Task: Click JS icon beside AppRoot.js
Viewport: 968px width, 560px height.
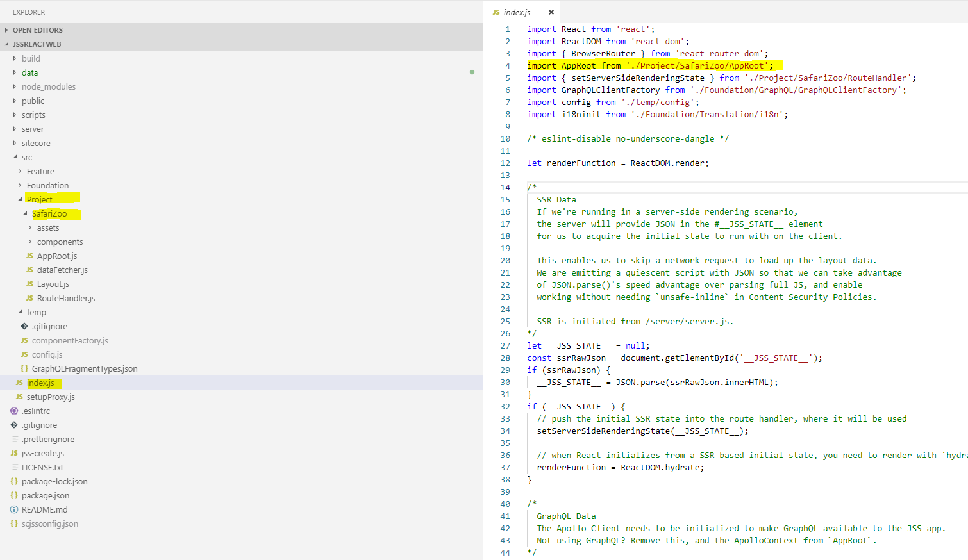Action: pyautogui.click(x=29, y=256)
